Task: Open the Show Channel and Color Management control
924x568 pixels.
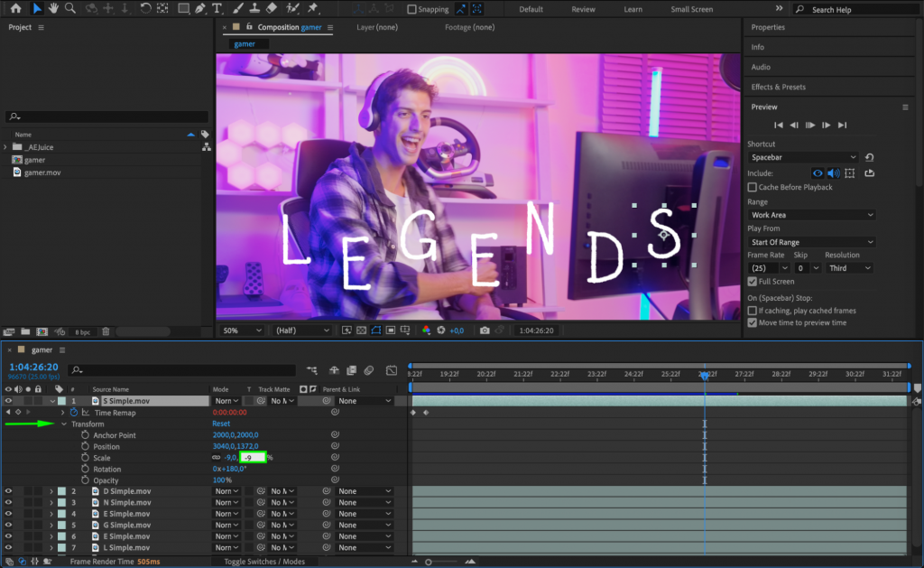Action: tap(426, 330)
